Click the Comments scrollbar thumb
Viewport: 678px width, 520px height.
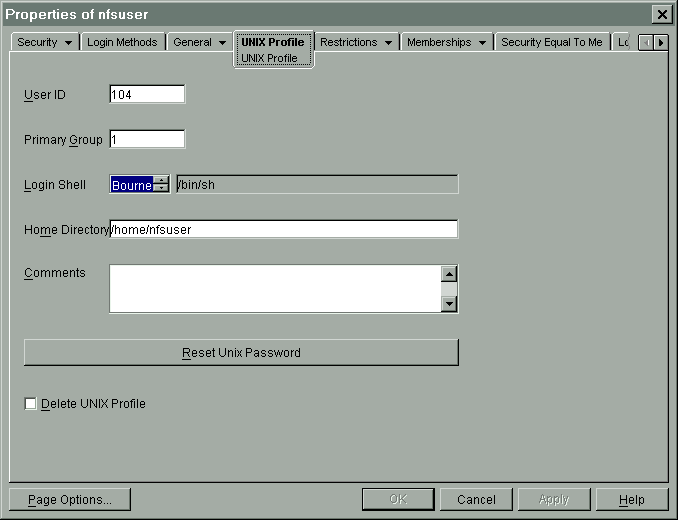pyautogui.click(x=449, y=289)
